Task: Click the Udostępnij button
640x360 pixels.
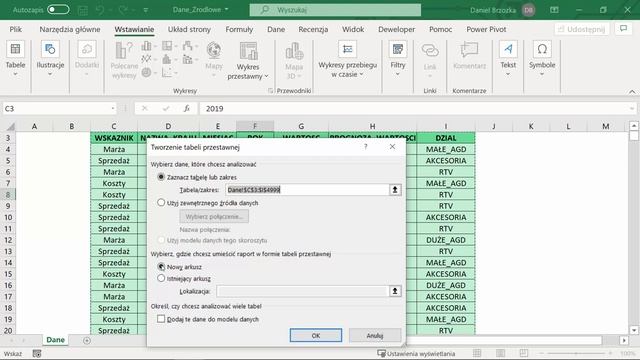Action: (x=582, y=29)
